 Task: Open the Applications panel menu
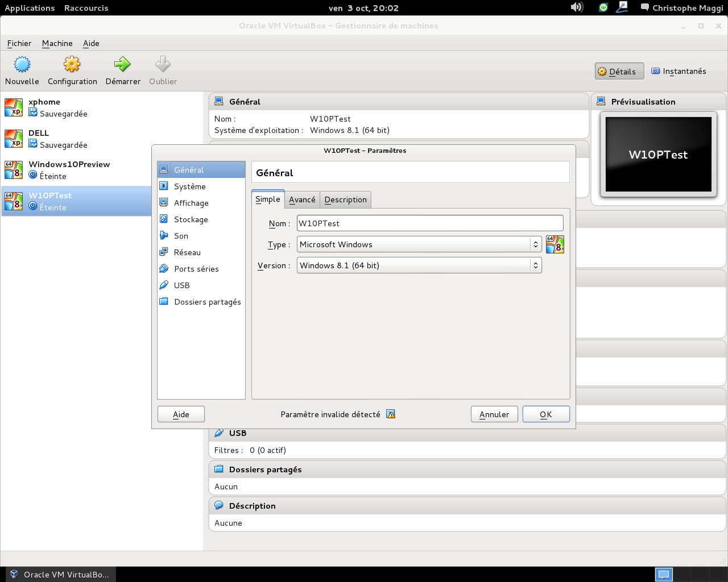tap(30, 8)
